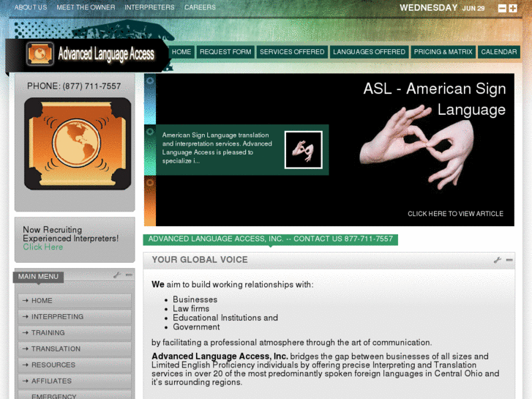Collapse the Your Global Voice panel
This screenshot has height=399, width=532.
pyautogui.click(x=509, y=260)
